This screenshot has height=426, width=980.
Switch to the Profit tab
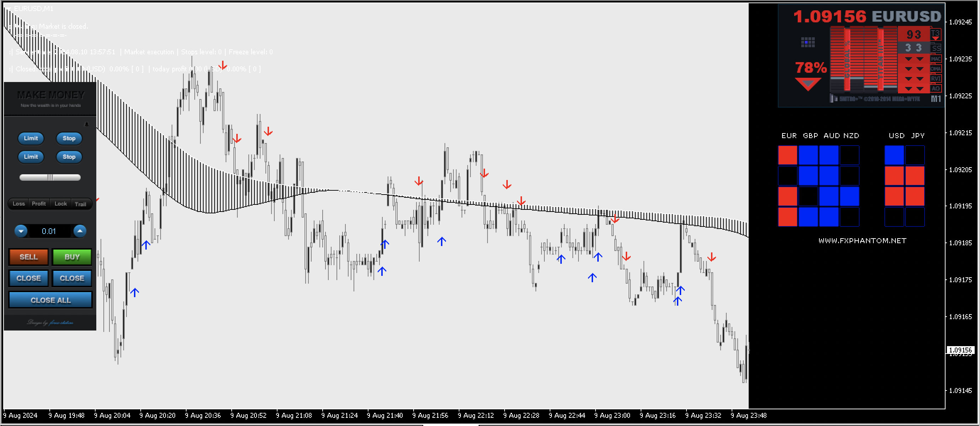(x=39, y=204)
